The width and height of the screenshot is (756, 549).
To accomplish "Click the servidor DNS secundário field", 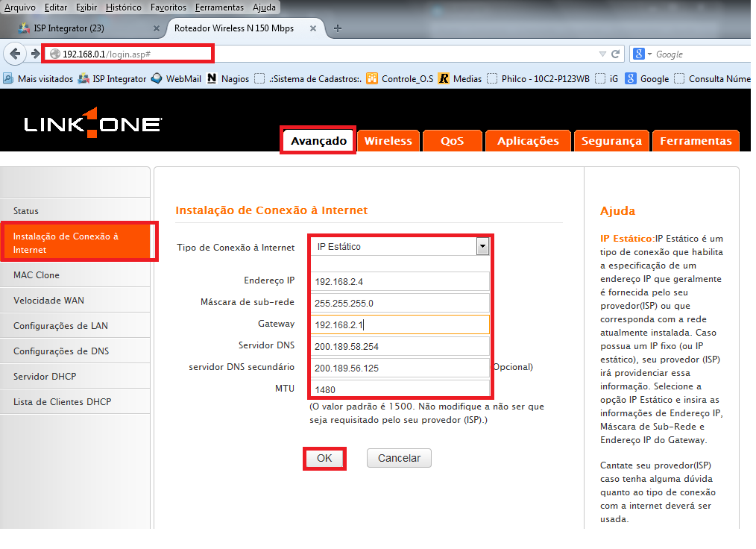I will pyautogui.click(x=400, y=368).
